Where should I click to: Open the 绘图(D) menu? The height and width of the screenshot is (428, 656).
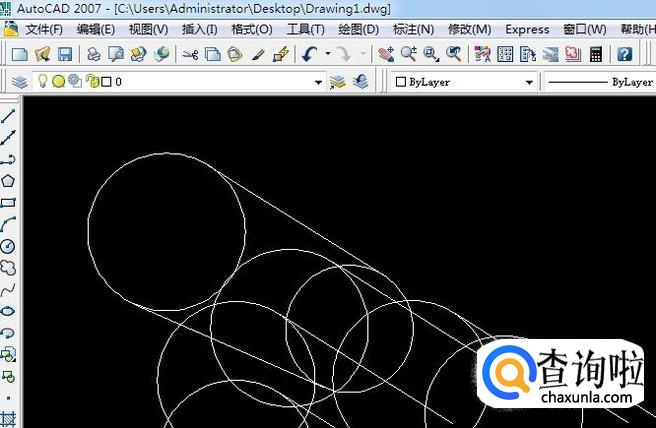pos(358,30)
